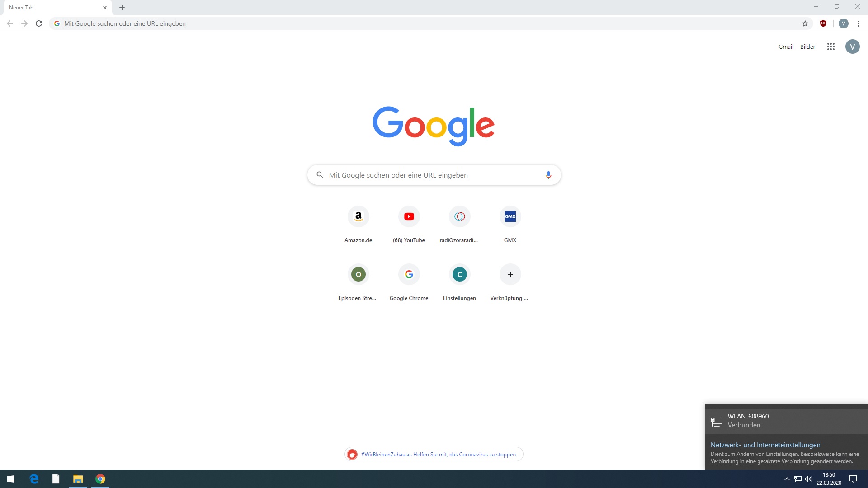
Task: Open a new browser tab
Action: click(x=122, y=8)
